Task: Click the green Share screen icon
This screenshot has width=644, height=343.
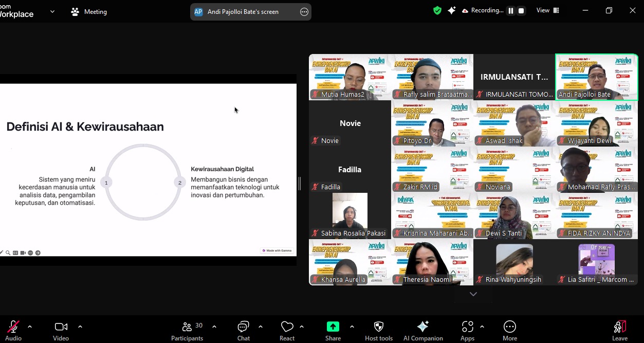Action: [333, 327]
